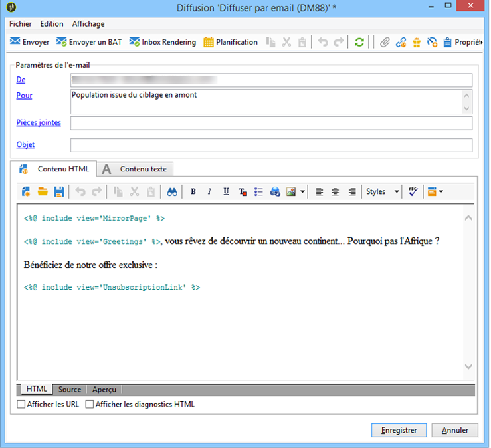Expand the insert image dropdown arrow
The width and height of the screenshot is (491, 448).
[302, 191]
